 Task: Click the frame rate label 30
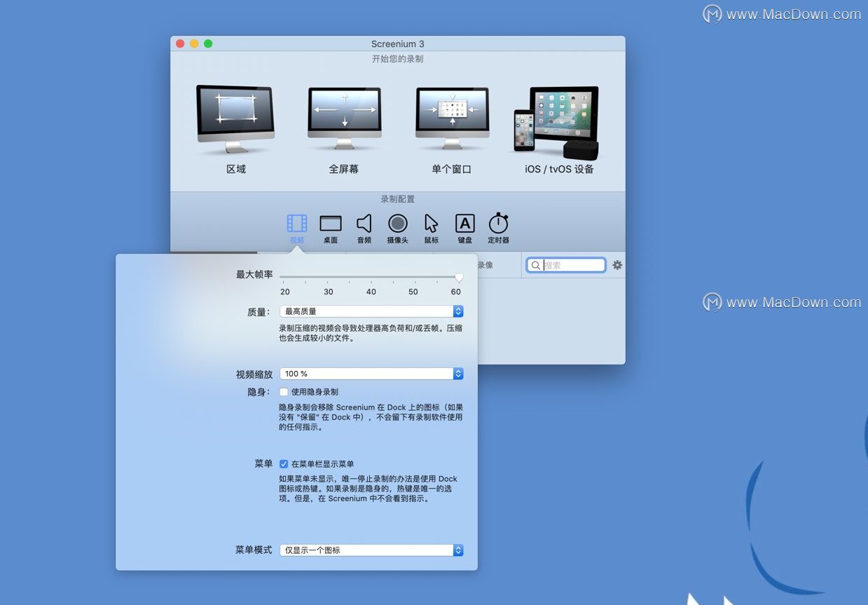[329, 292]
